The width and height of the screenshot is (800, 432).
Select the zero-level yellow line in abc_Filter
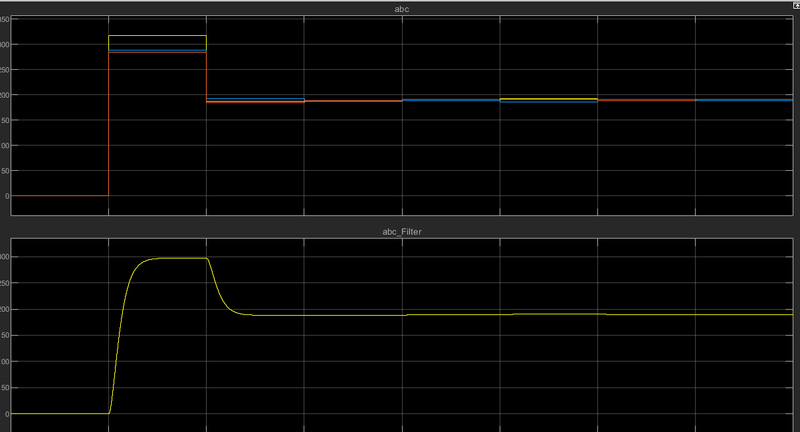[x=55, y=413]
